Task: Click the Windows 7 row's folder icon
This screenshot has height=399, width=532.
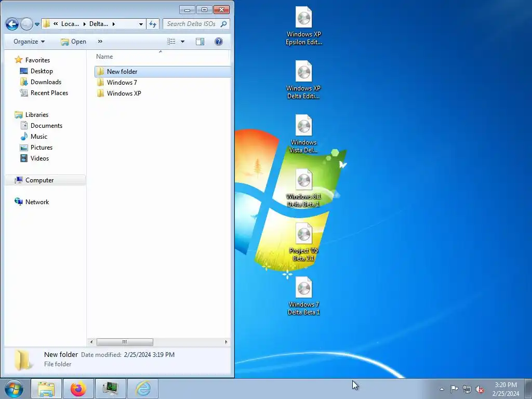Action: click(x=100, y=83)
